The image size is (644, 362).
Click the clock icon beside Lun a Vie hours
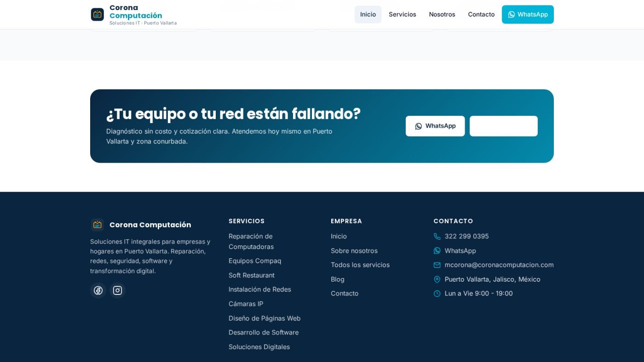pyautogui.click(x=437, y=294)
